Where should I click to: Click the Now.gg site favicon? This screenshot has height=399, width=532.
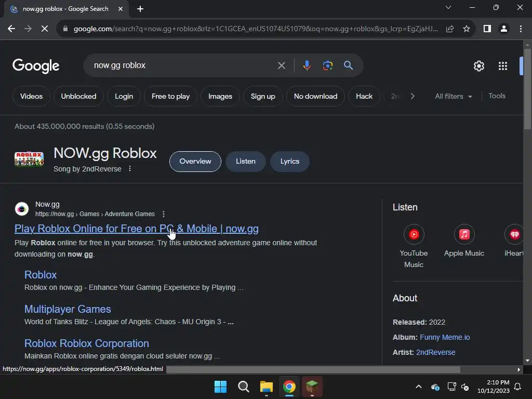[22, 209]
